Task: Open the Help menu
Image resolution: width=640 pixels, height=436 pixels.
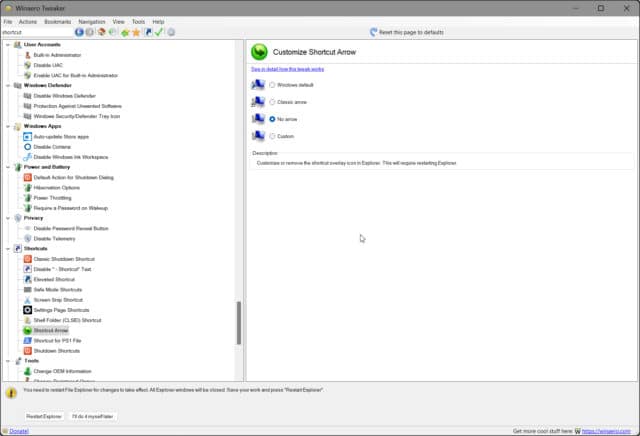Action: point(158,22)
